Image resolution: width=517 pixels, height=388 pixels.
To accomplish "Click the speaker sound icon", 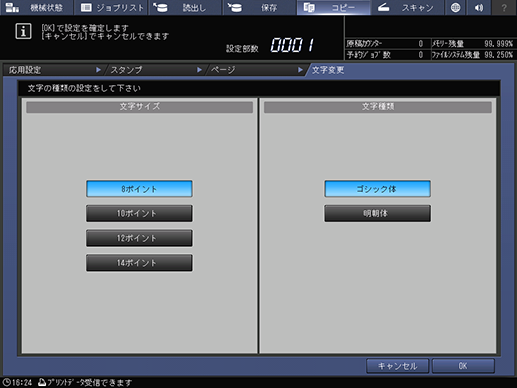I will tap(479, 7).
